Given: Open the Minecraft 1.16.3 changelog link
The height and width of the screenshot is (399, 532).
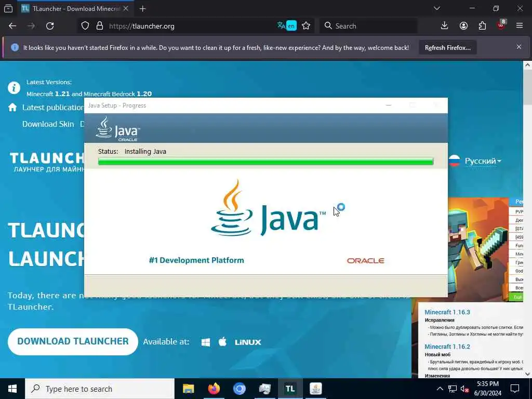Looking at the screenshot, I should tap(447, 312).
